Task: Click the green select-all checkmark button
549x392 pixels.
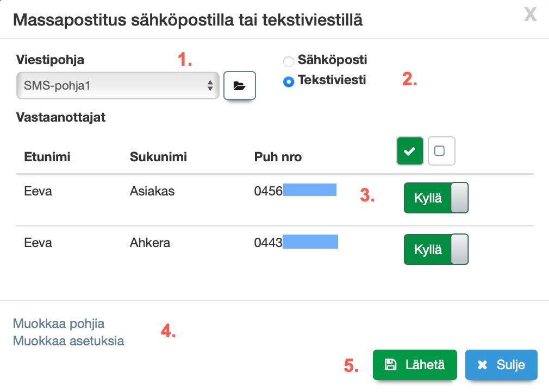Action: tap(410, 151)
